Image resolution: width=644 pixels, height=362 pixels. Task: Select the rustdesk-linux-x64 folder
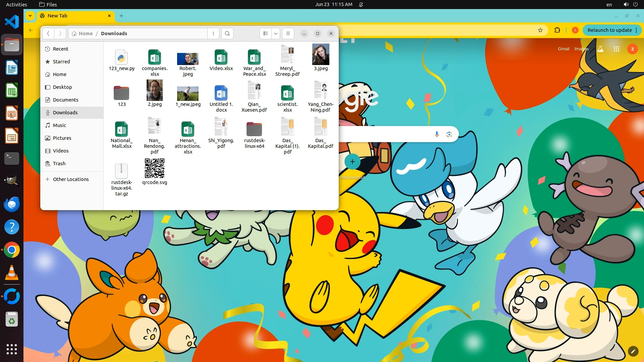pyautogui.click(x=254, y=129)
